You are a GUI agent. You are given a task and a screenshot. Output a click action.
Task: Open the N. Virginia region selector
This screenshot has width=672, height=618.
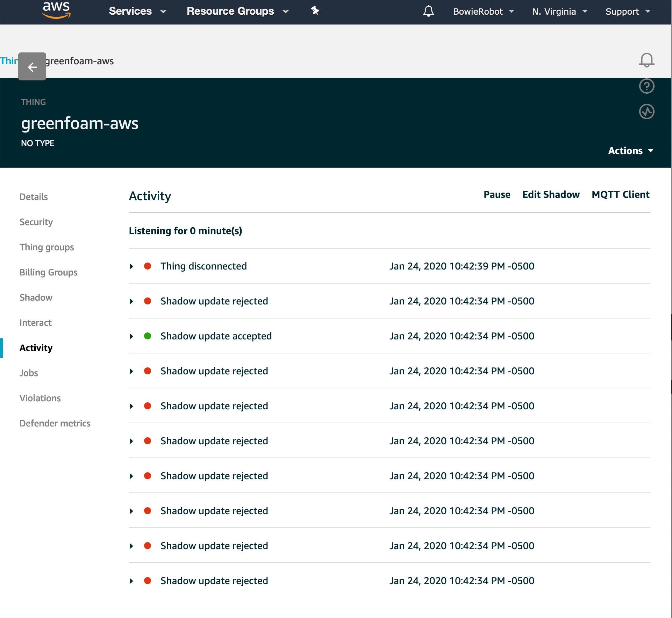[x=559, y=12]
